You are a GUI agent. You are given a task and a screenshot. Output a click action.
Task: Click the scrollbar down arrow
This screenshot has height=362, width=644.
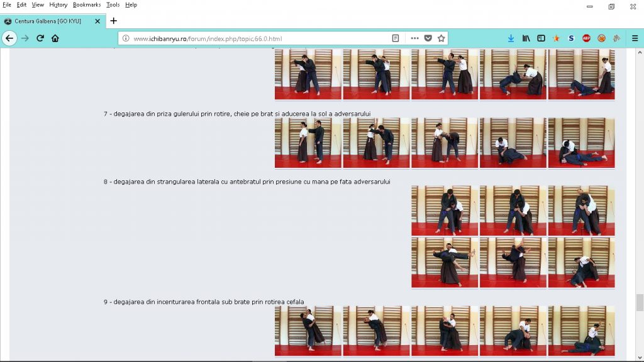[x=640, y=358]
